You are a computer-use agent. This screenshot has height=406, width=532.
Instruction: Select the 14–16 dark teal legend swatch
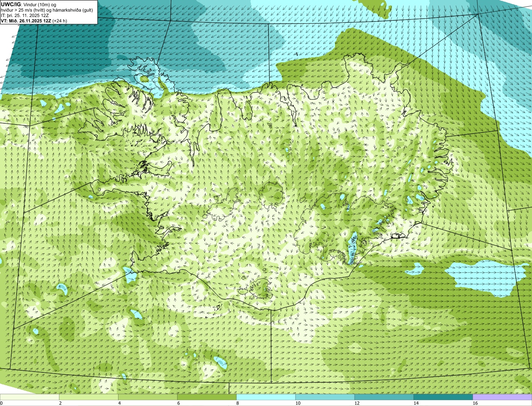[443, 397]
